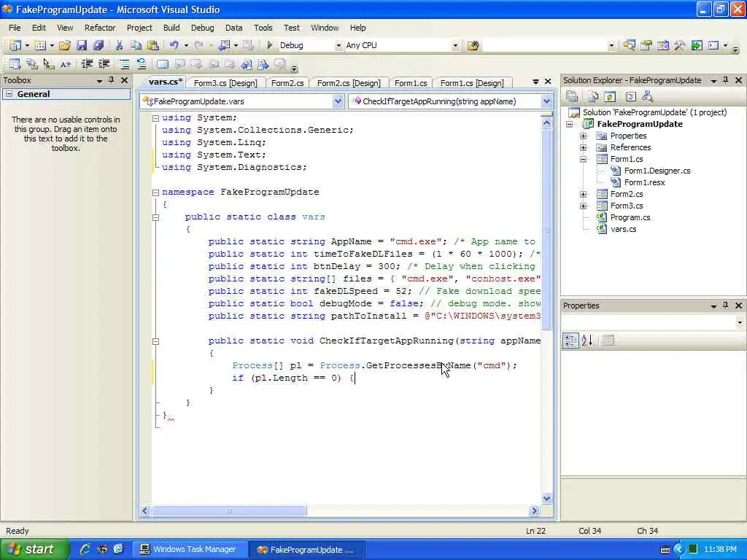Switch to Windows Task Manager in taskbar

click(x=190, y=550)
